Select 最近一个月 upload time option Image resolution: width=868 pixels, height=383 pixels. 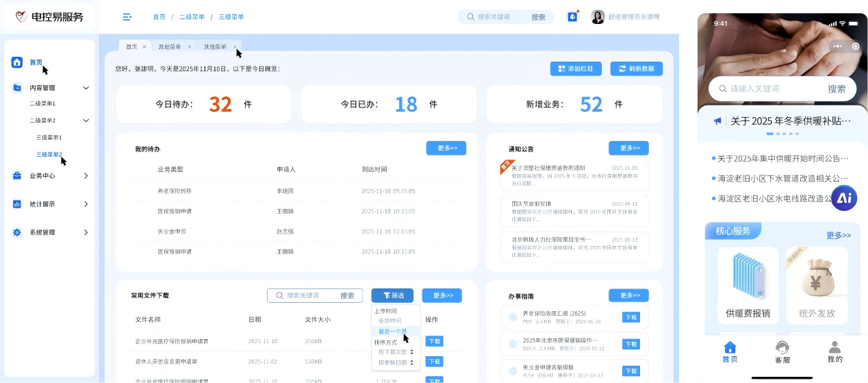(392, 332)
